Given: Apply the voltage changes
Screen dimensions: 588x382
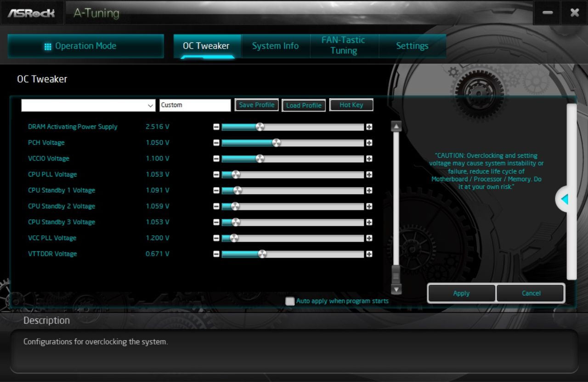Looking at the screenshot, I should point(461,293).
